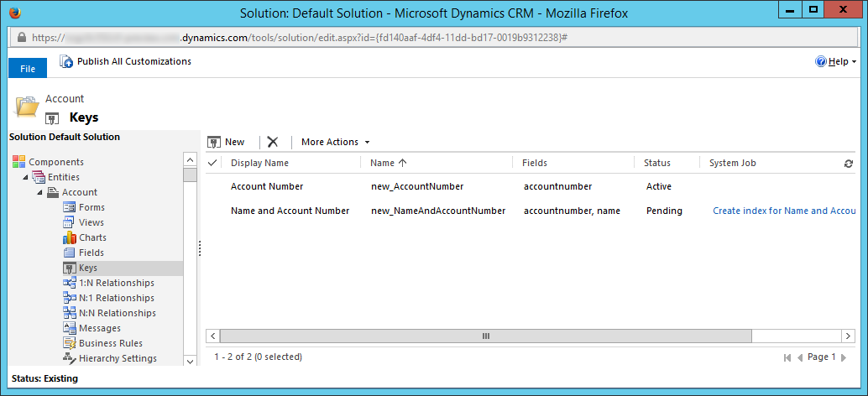Click the tree vertical scrollbar thumb

click(x=190, y=175)
